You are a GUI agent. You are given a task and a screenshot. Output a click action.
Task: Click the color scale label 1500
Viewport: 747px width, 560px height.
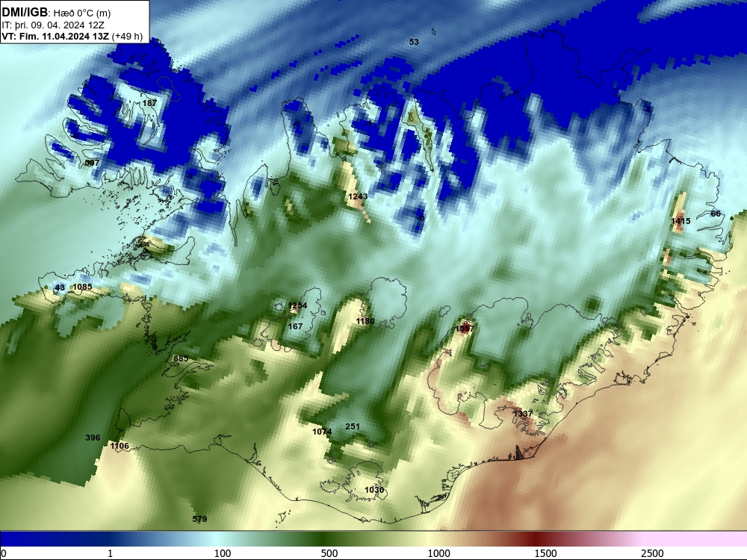(x=545, y=553)
